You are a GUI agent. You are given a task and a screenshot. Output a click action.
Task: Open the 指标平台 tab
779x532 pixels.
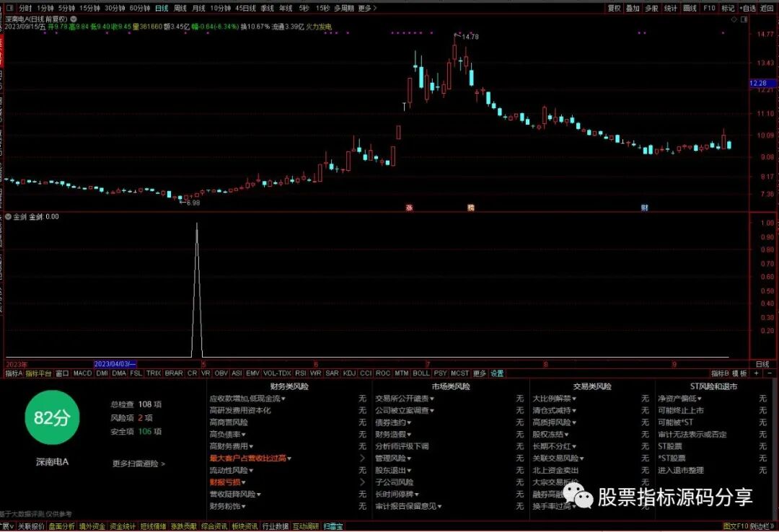(x=38, y=373)
